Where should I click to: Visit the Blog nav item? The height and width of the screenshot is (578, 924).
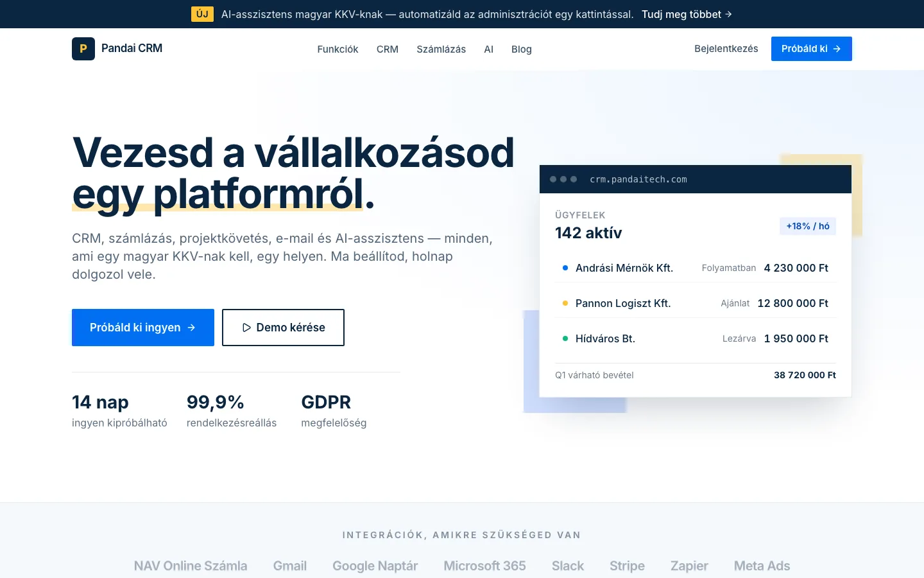pos(522,49)
